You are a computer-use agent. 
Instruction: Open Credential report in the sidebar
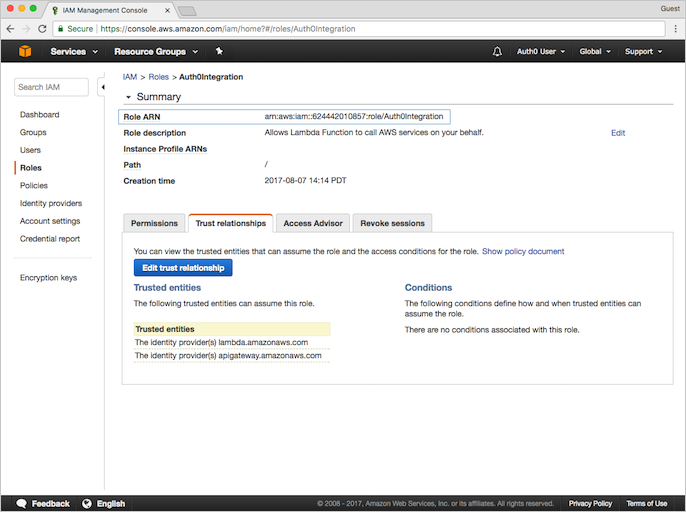50,239
